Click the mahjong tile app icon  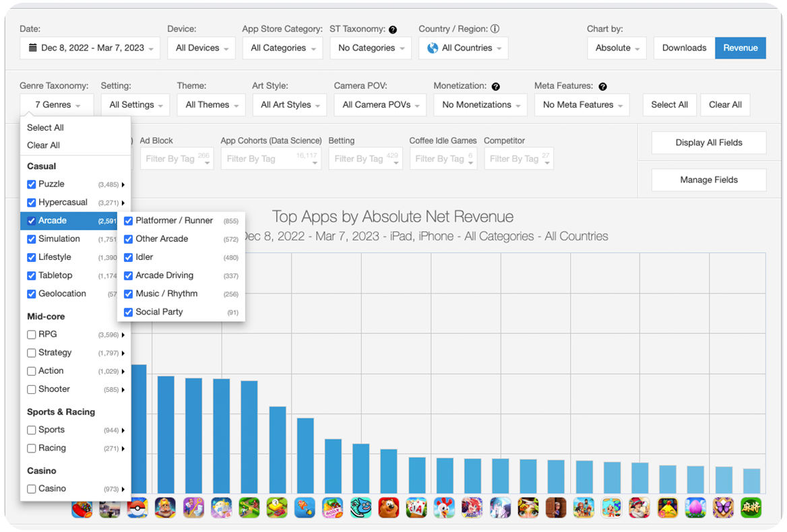[751, 507]
